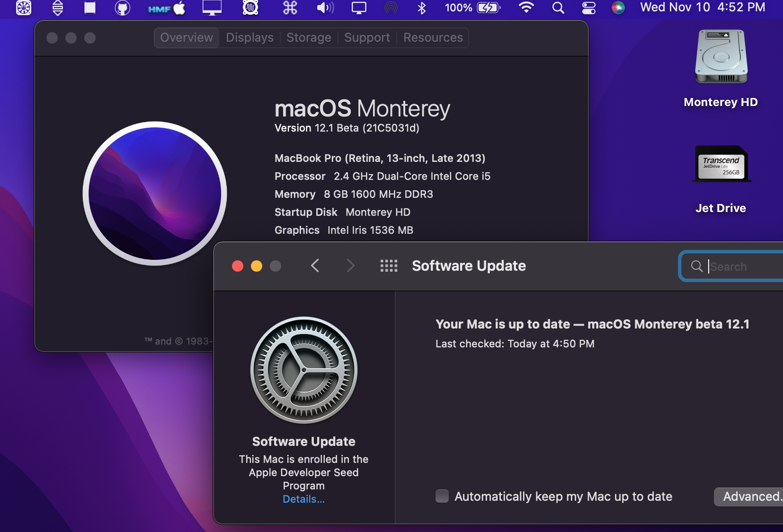Click the command key symbol menu bar icon
783x532 pixels.
point(290,8)
